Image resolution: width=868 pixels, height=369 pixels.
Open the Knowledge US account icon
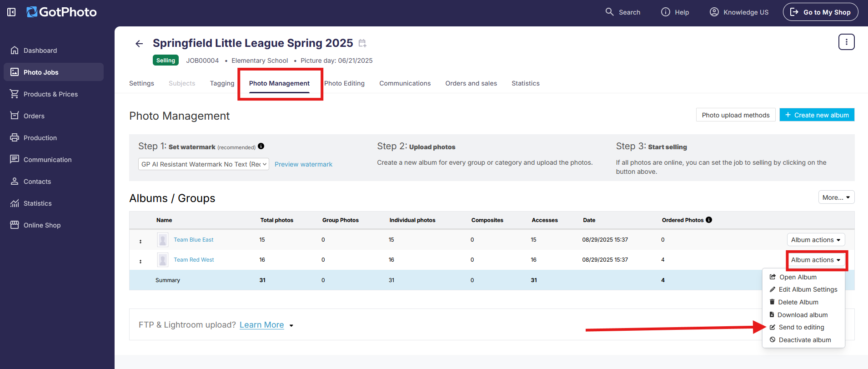click(714, 12)
